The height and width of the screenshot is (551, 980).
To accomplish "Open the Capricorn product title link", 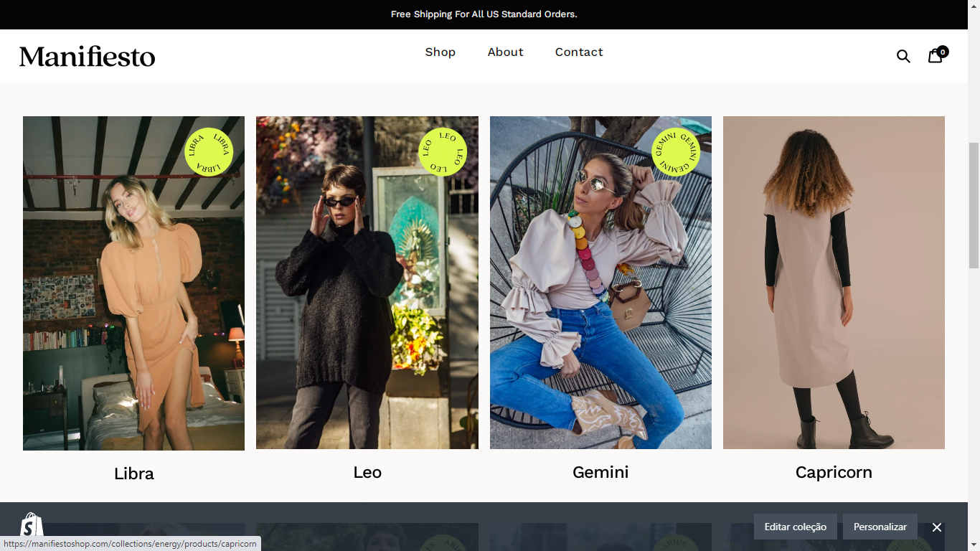I will tap(834, 472).
